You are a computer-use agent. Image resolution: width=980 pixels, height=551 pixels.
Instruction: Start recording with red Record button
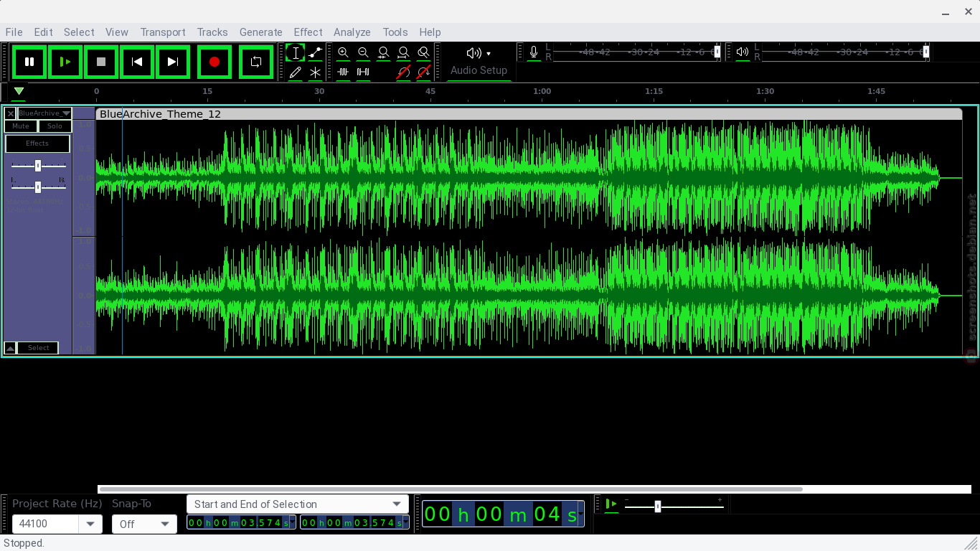[215, 62]
